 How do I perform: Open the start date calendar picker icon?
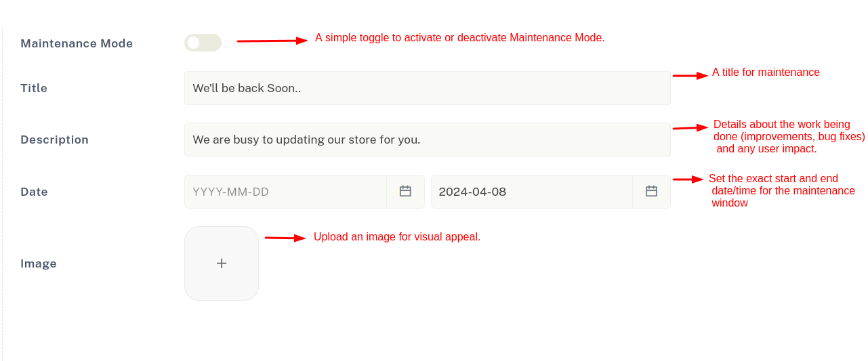tap(405, 192)
